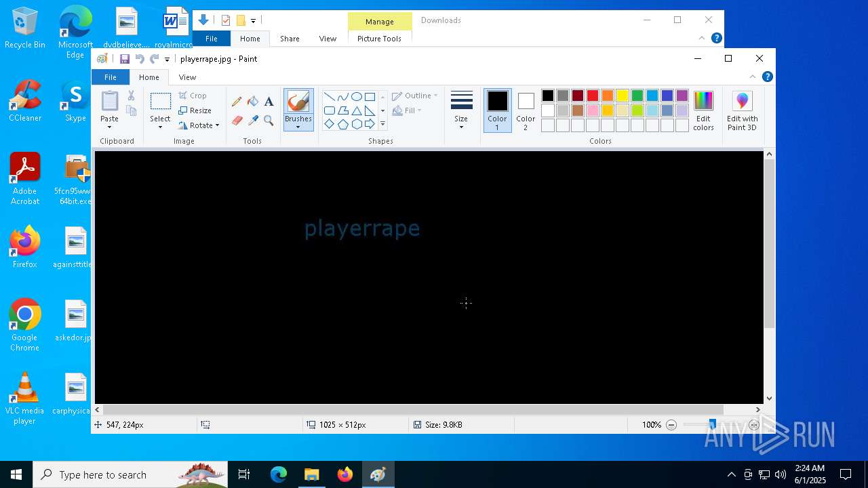Screen dimensions: 868x488
Task: Open the Customize Quick Access Toolbar arrow
Action: 167,60
